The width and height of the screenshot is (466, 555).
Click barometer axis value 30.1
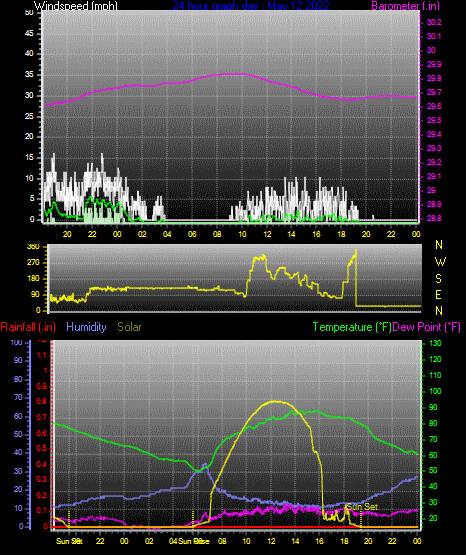[434, 36]
